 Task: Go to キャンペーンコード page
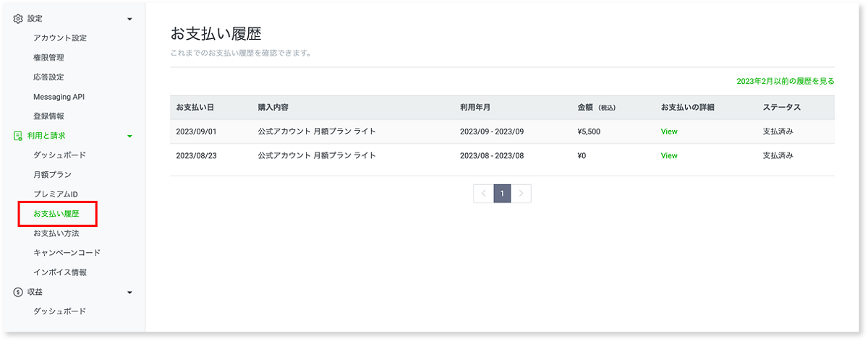[x=67, y=253]
